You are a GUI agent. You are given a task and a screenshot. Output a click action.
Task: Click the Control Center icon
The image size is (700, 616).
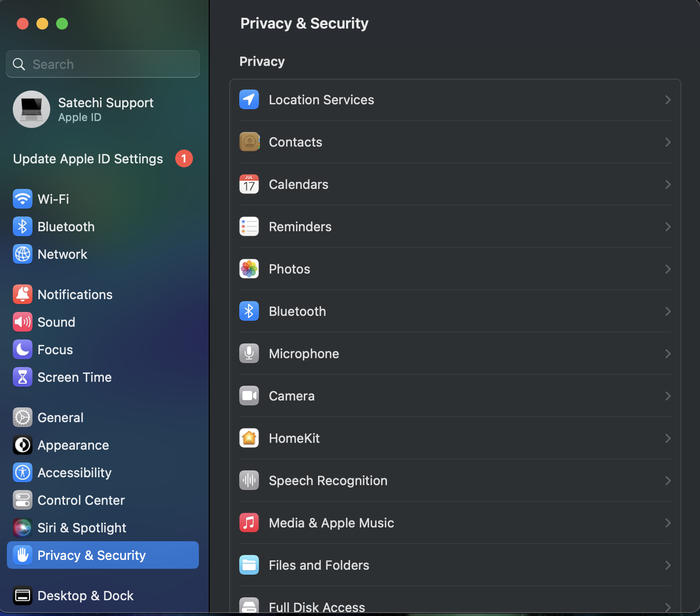pos(23,500)
